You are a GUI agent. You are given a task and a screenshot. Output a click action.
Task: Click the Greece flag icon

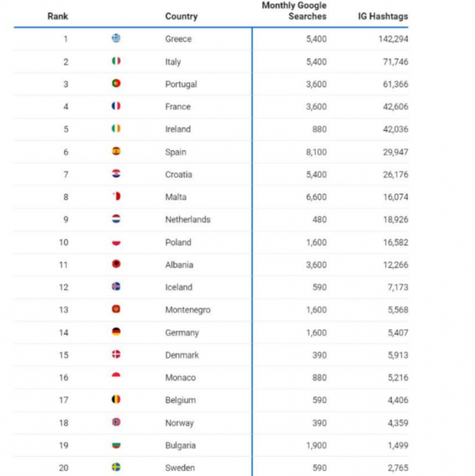pyautogui.click(x=116, y=38)
